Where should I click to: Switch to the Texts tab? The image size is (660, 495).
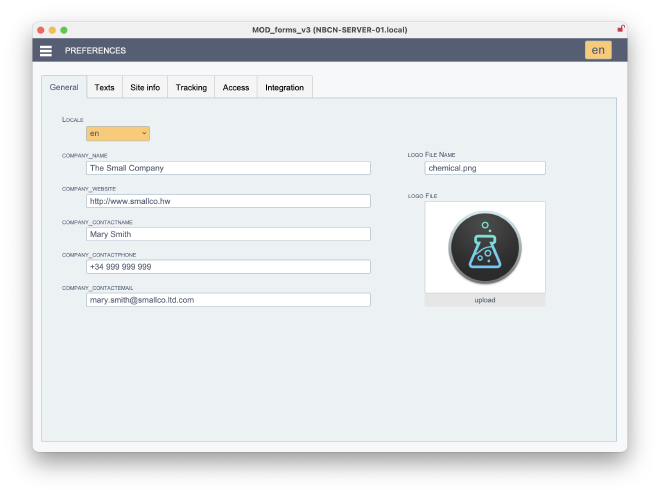coord(104,87)
